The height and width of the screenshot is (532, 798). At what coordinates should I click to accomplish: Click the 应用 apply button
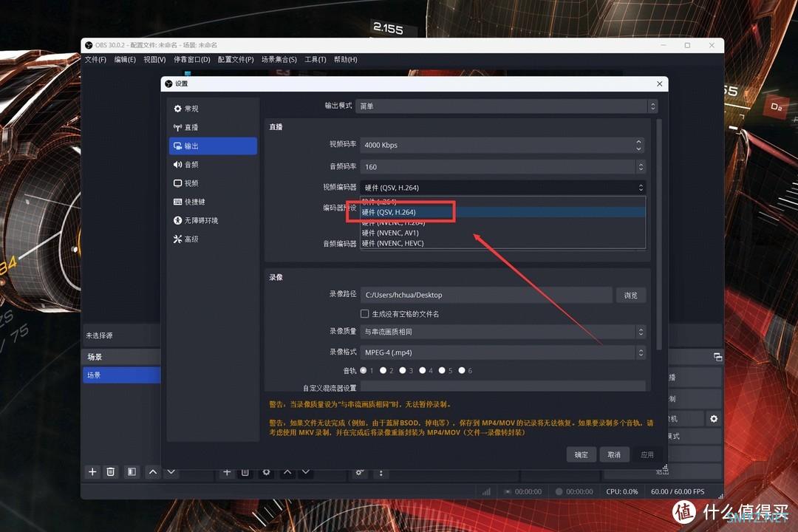click(x=647, y=454)
